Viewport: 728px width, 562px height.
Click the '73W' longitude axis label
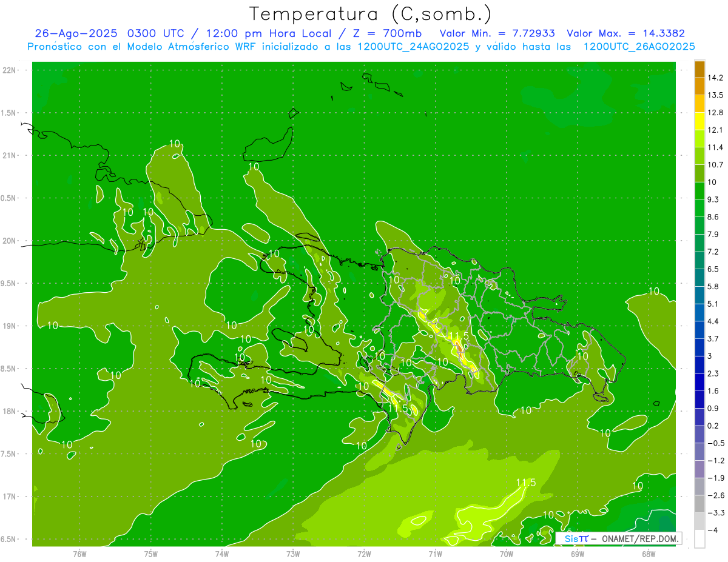(293, 554)
